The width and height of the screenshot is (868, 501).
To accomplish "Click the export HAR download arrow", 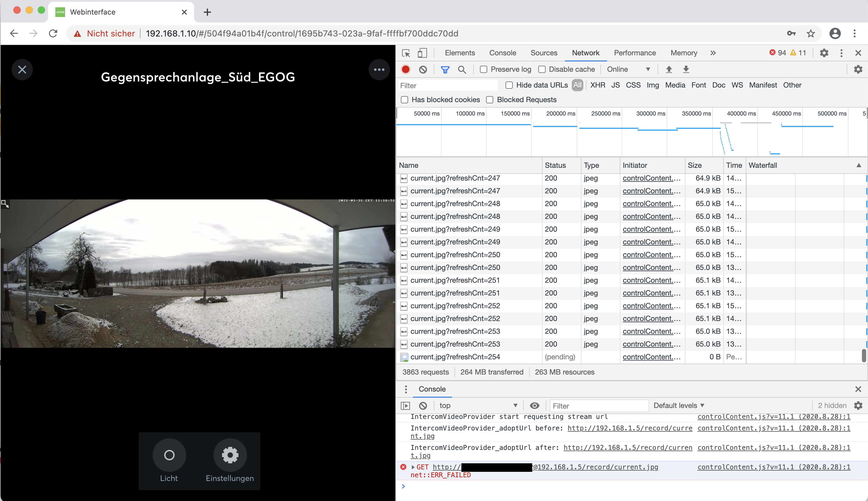I will click(686, 70).
